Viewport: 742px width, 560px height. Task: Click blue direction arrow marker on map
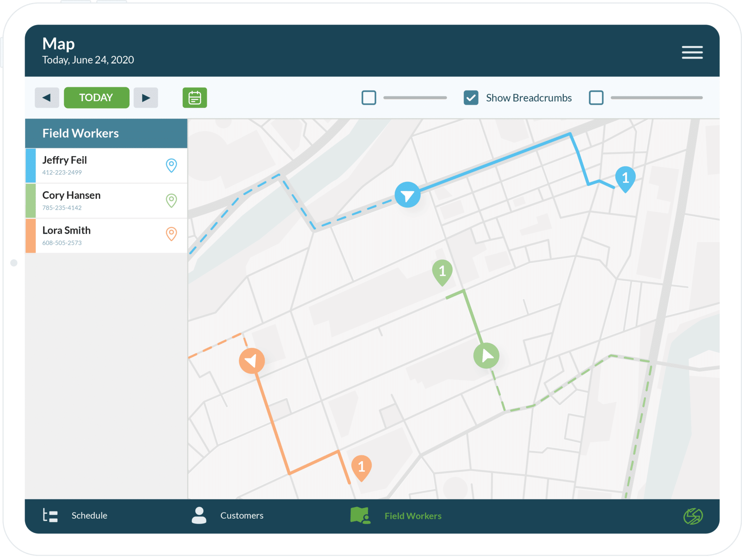[x=407, y=195]
